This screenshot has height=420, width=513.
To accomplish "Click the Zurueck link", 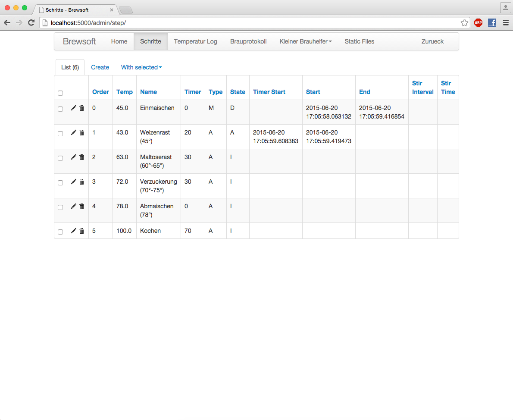I will pos(432,41).
